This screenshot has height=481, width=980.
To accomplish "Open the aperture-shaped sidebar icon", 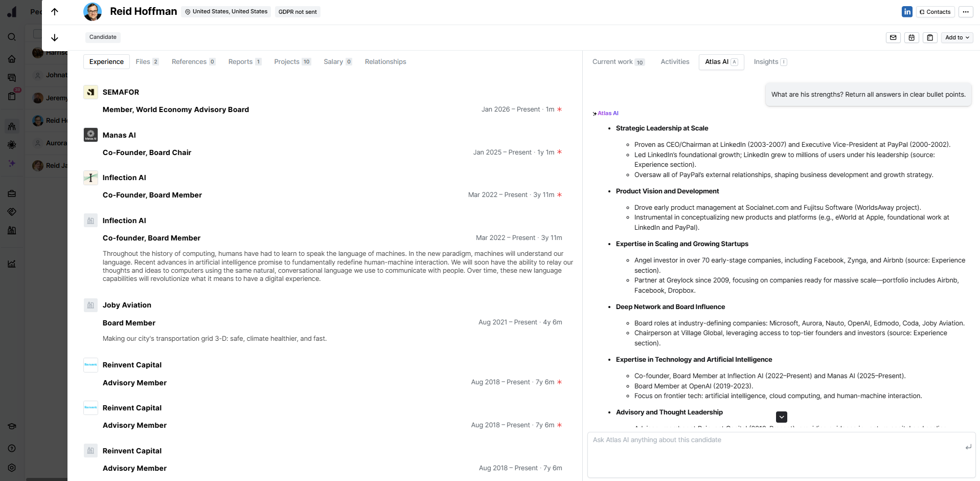I will pyautogui.click(x=12, y=145).
